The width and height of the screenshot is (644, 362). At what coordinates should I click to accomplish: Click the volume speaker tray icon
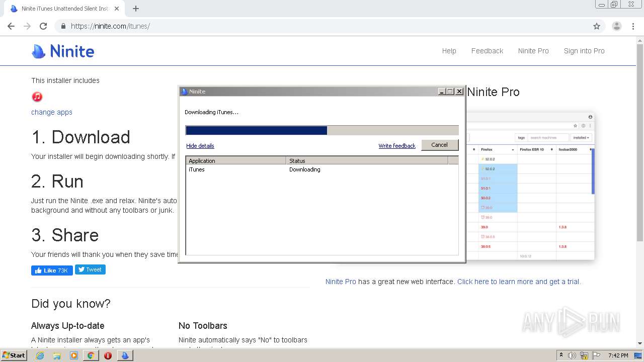(572, 355)
